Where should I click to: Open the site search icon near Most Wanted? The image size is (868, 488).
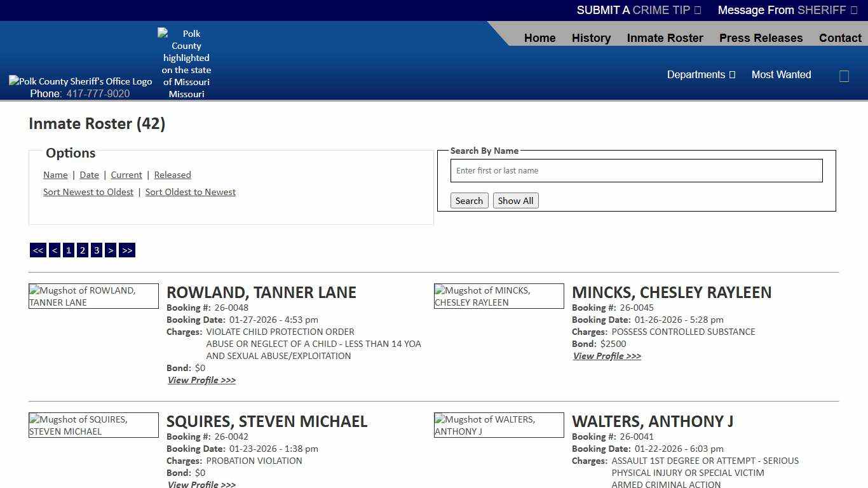844,76
